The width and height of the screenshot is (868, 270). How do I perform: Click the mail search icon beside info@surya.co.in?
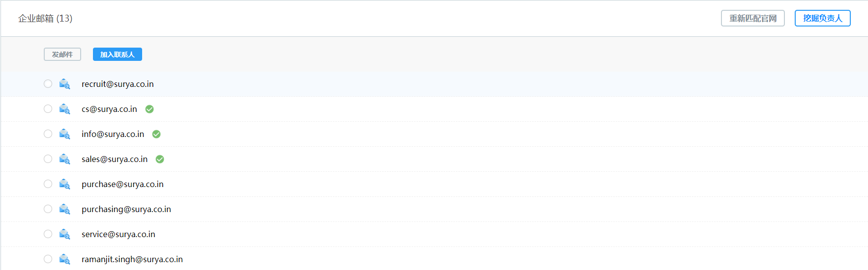coord(64,134)
